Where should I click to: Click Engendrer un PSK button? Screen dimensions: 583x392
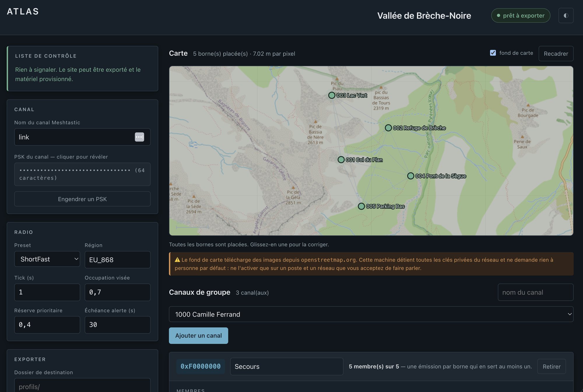[x=82, y=199]
